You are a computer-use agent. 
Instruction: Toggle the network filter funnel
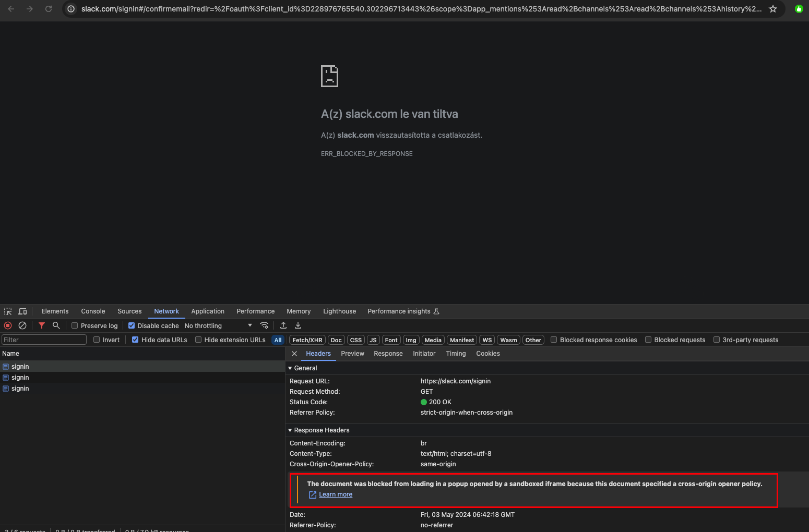tap(42, 325)
